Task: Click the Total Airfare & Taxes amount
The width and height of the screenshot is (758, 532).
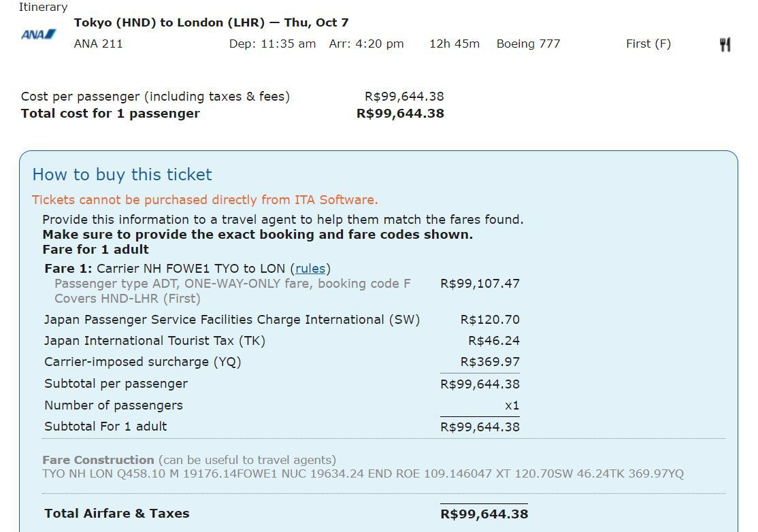Action: coord(484,514)
